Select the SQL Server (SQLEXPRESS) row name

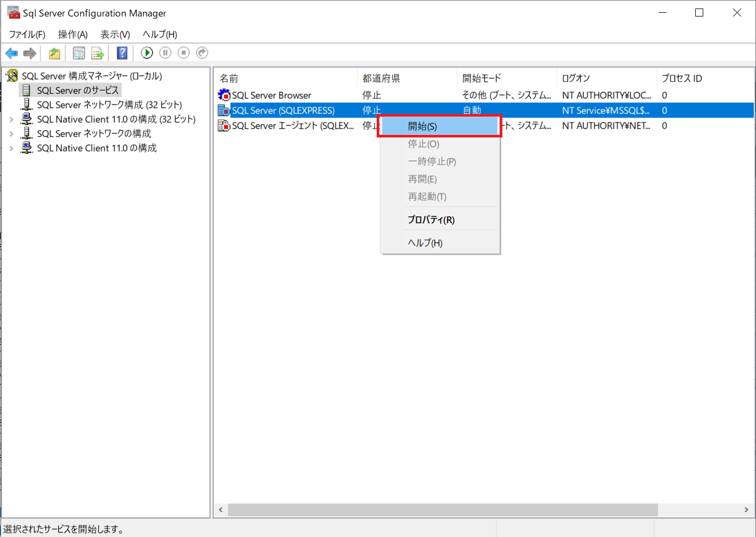[283, 111]
